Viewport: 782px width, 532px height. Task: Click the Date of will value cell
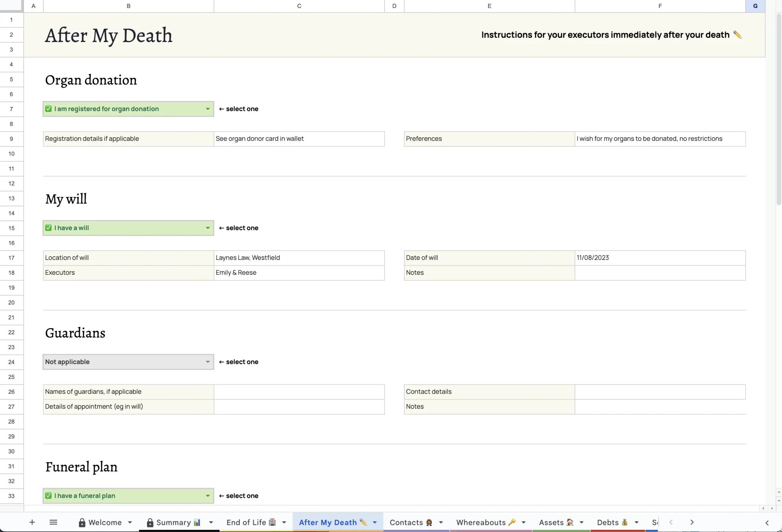[660, 258]
